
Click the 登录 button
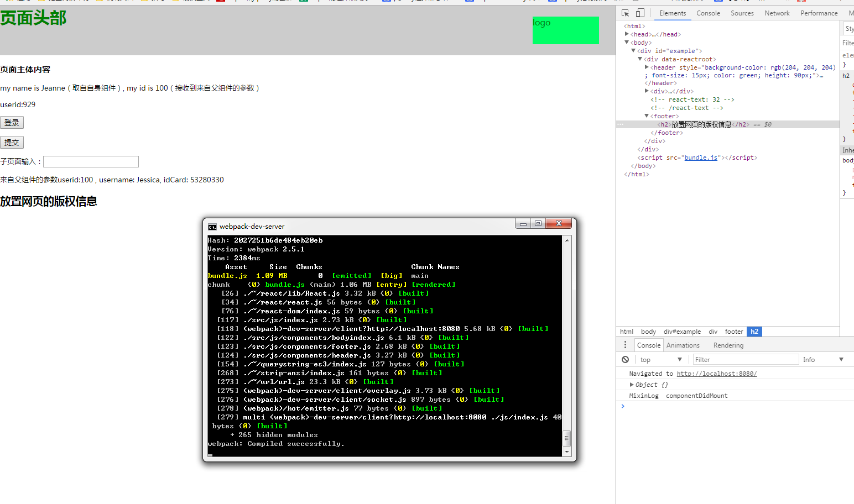[x=12, y=123]
